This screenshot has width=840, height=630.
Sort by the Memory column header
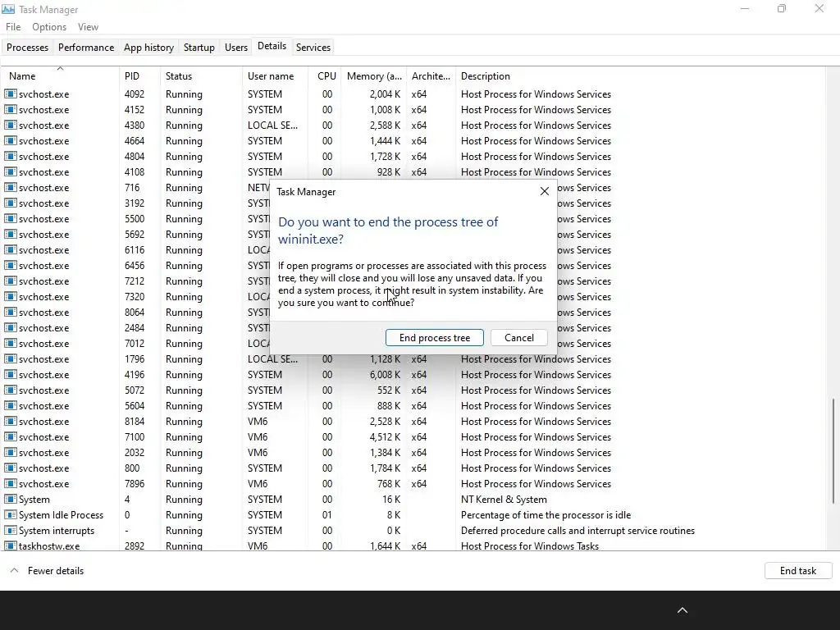point(374,76)
